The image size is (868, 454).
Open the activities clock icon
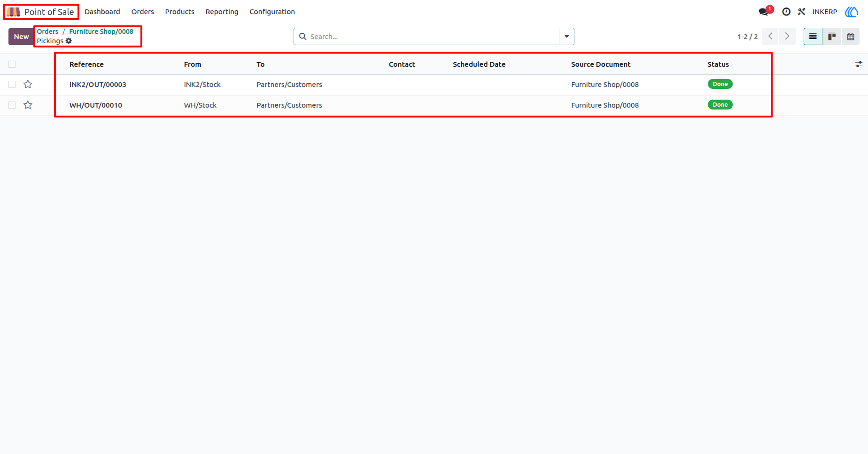pos(786,12)
